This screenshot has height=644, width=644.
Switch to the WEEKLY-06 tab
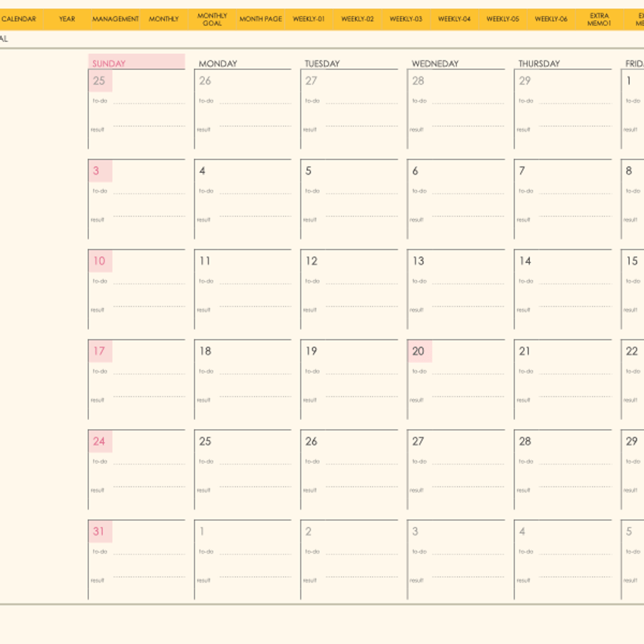[x=551, y=19]
